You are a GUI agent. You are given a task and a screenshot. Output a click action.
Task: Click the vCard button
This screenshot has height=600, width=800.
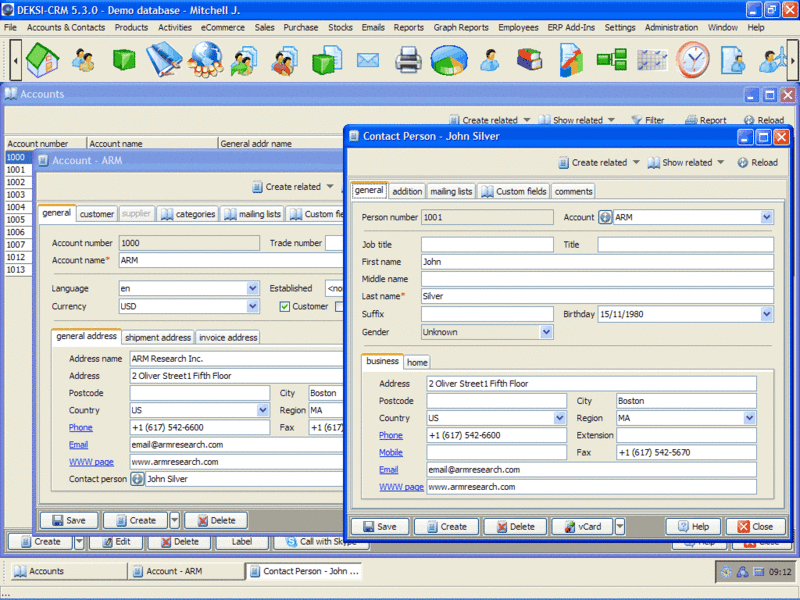point(583,527)
